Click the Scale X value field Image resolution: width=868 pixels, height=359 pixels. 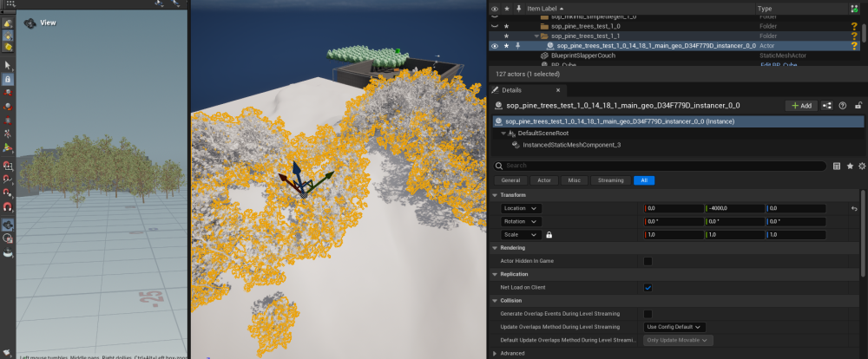(x=674, y=235)
